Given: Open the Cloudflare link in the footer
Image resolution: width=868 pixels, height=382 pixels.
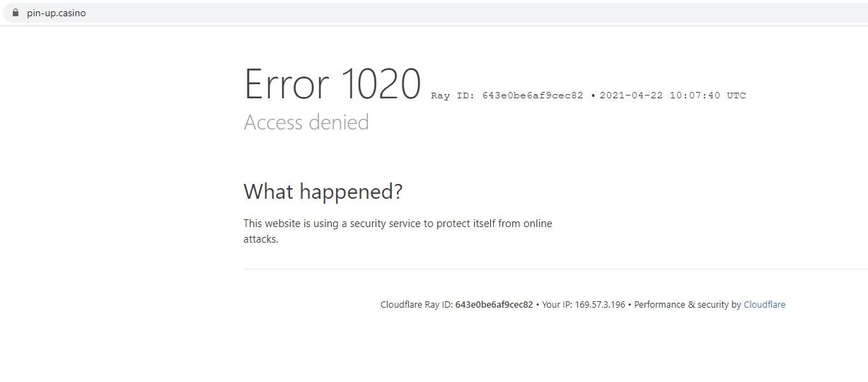Looking at the screenshot, I should [x=764, y=305].
